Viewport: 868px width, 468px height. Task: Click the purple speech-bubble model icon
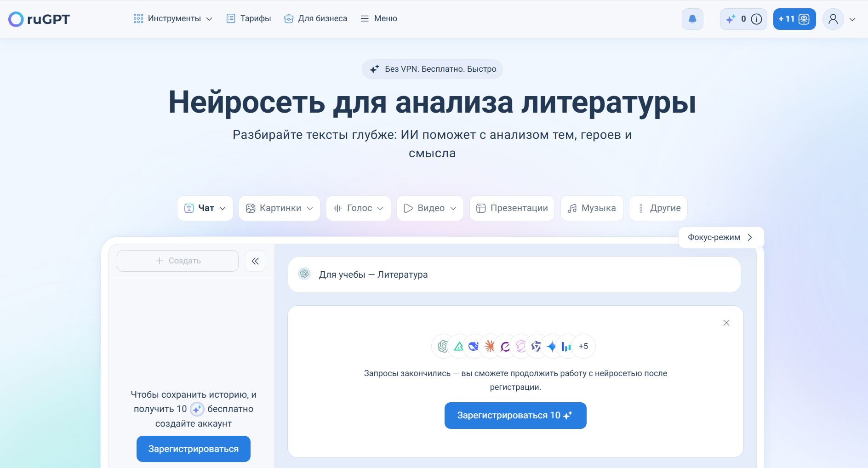click(x=505, y=346)
